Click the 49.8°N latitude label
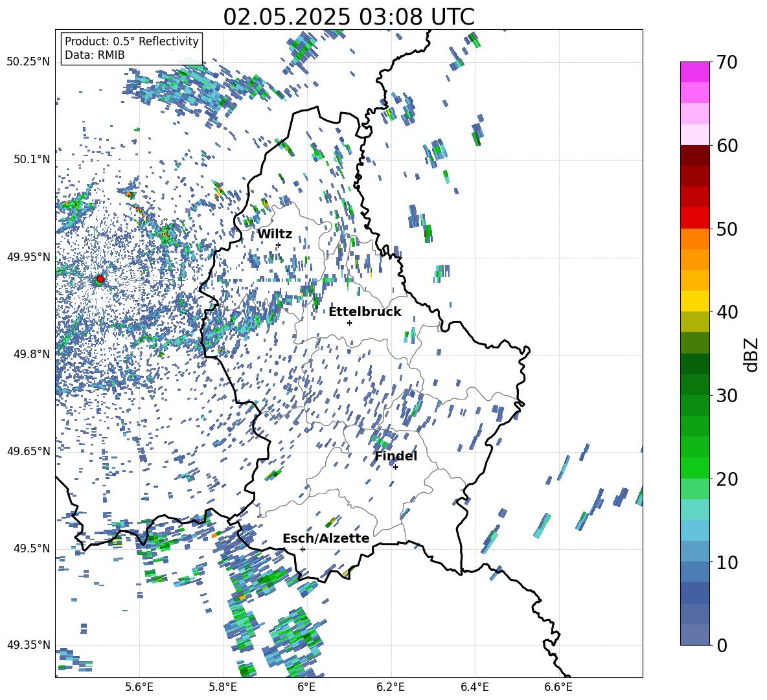 tap(32, 354)
